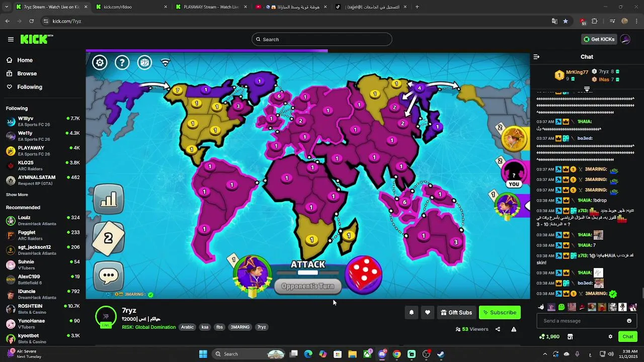
Task: Click the 7ryz streamer avatar
Action: [x=106, y=316]
